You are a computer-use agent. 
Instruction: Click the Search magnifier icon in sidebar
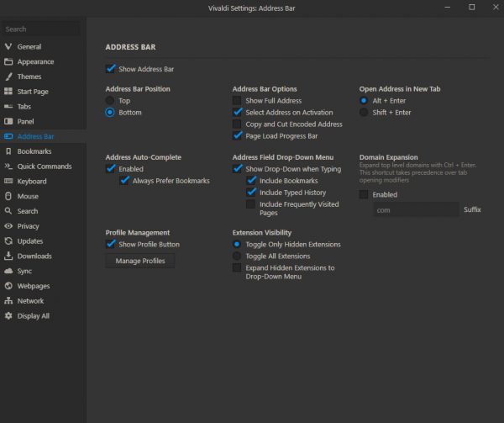coord(8,211)
